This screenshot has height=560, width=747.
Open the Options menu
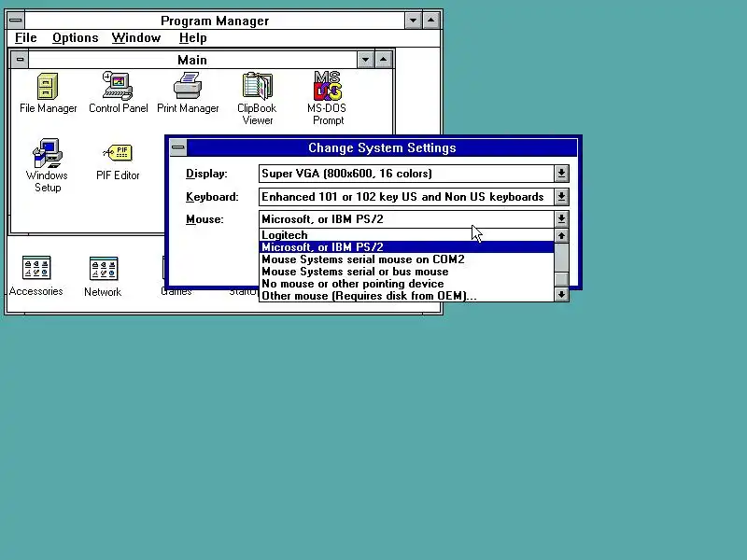tap(76, 38)
